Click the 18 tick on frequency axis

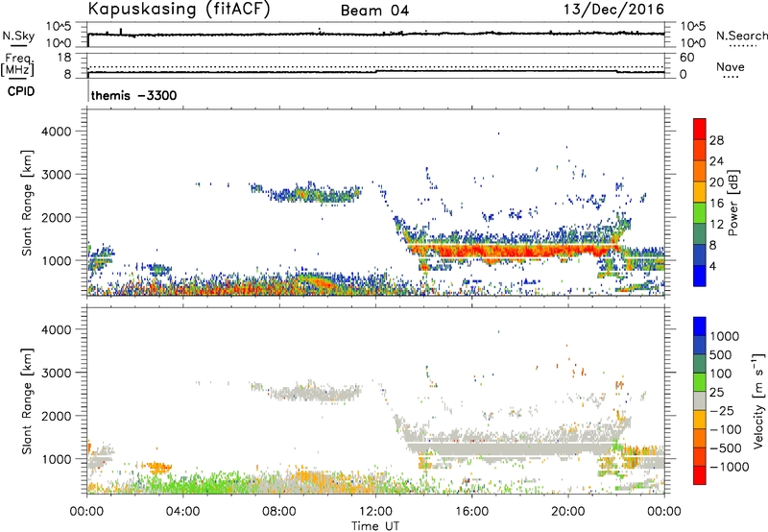pos(64,58)
